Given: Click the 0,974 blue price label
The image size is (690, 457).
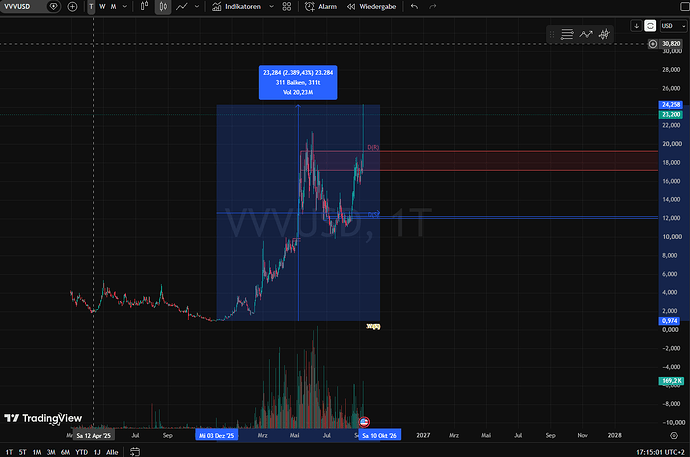Looking at the screenshot, I should point(669,321).
